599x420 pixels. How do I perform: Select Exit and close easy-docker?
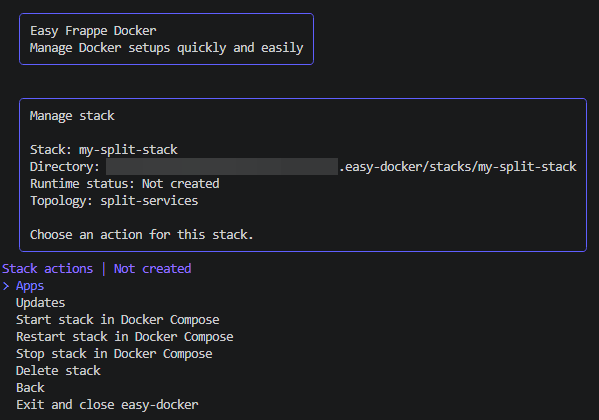[x=107, y=405]
